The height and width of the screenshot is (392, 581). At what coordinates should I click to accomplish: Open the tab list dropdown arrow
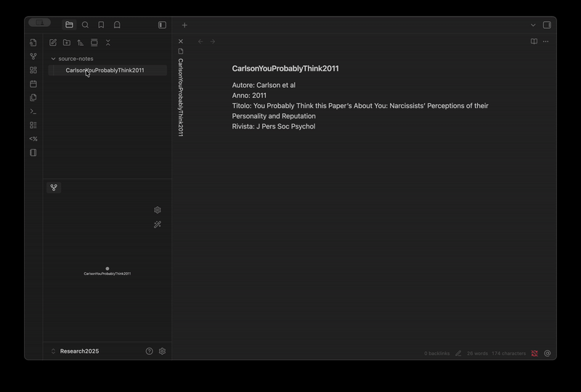pos(533,25)
